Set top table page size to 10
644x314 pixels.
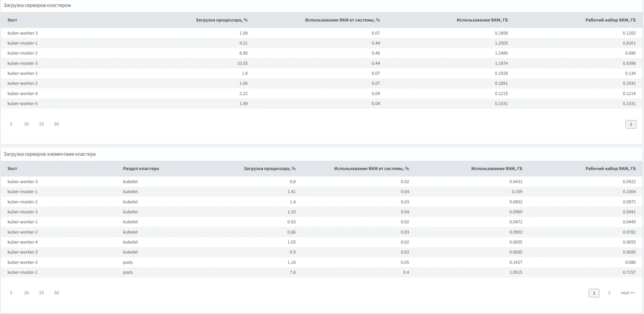point(26,124)
